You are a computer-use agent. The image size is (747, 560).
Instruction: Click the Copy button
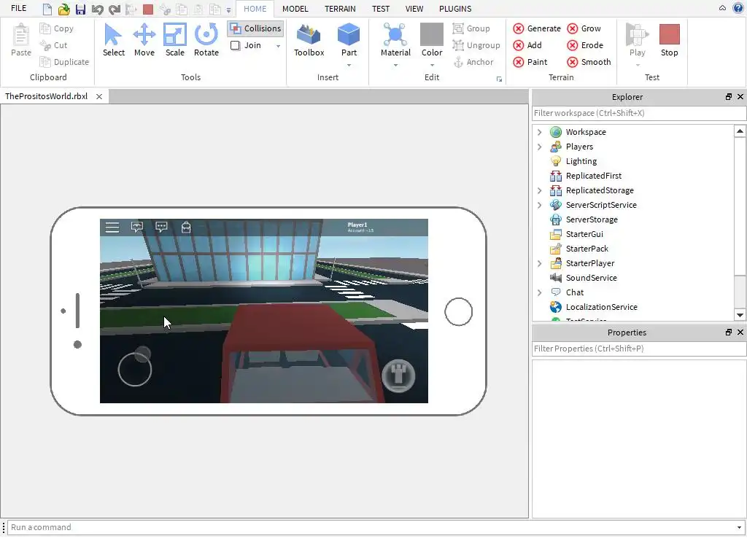(x=57, y=28)
